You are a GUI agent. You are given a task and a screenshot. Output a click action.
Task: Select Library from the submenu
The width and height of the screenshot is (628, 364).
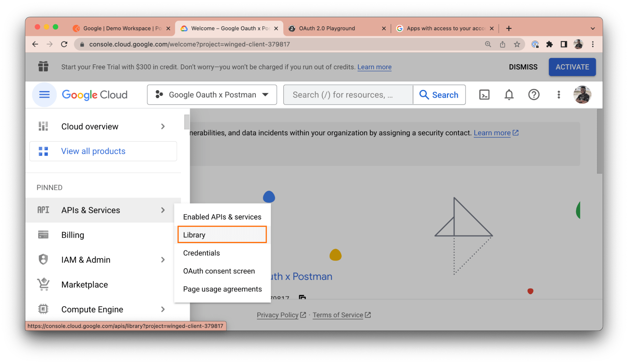coord(222,235)
